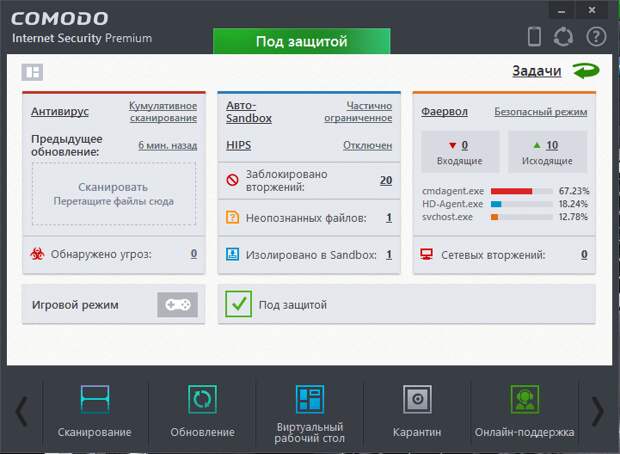Click the Кумулятивное сканирование link
Image resolution: width=620 pixels, height=454 pixels.
[163, 112]
